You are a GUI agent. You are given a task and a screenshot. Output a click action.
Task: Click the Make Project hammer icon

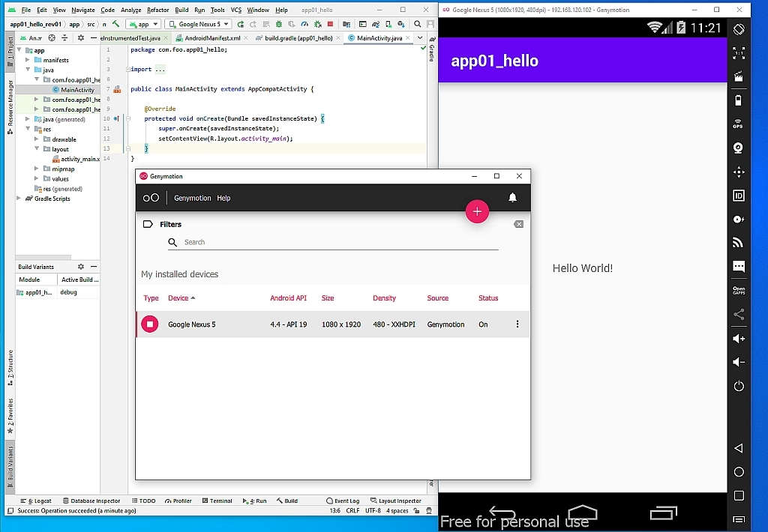click(116, 23)
